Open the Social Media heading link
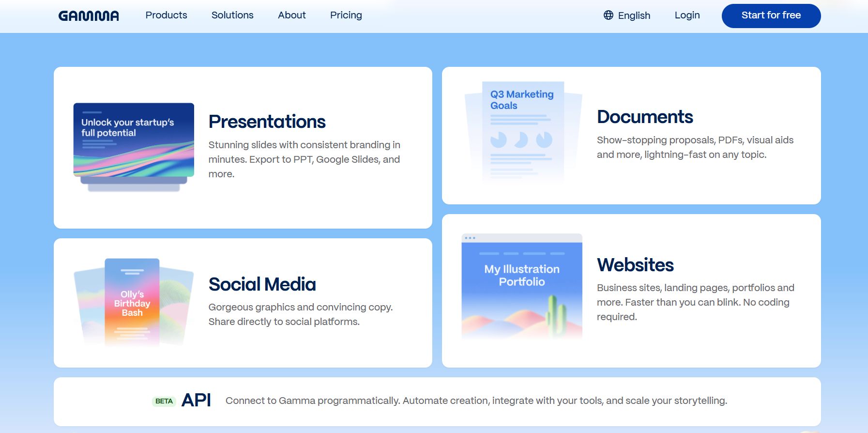This screenshot has width=868, height=433. pyautogui.click(x=262, y=284)
